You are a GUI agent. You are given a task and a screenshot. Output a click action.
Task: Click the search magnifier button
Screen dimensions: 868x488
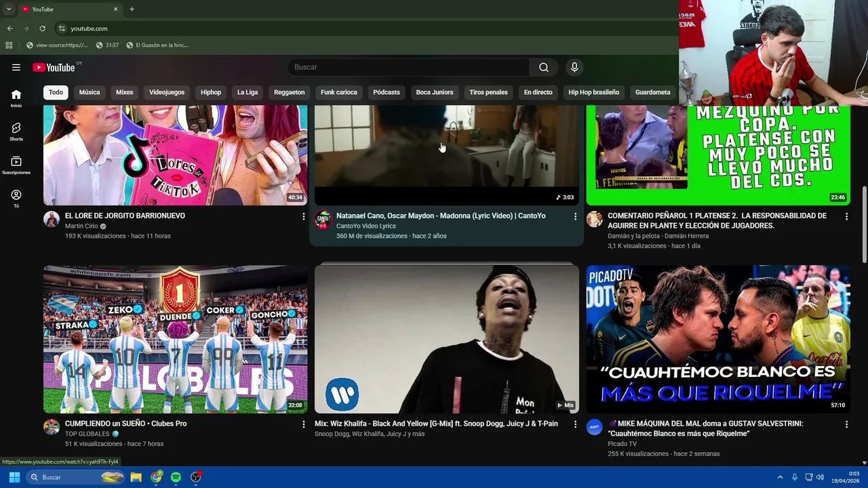[x=543, y=67]
